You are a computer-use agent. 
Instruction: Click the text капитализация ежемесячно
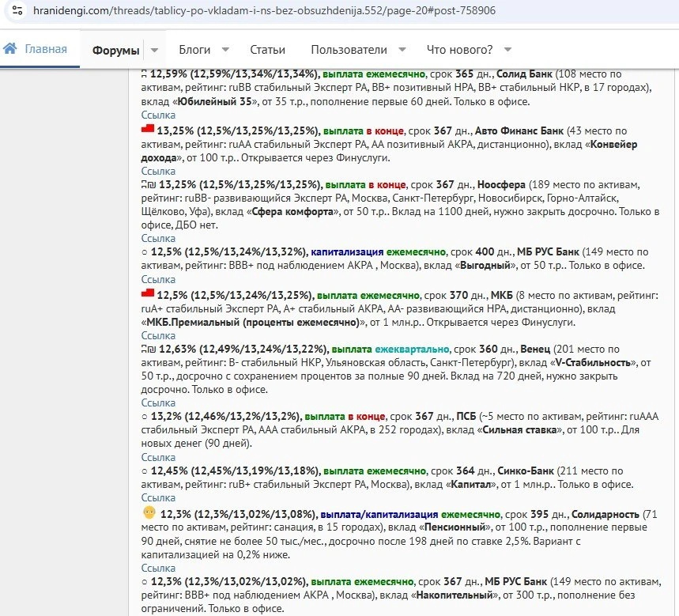[379, 252]
